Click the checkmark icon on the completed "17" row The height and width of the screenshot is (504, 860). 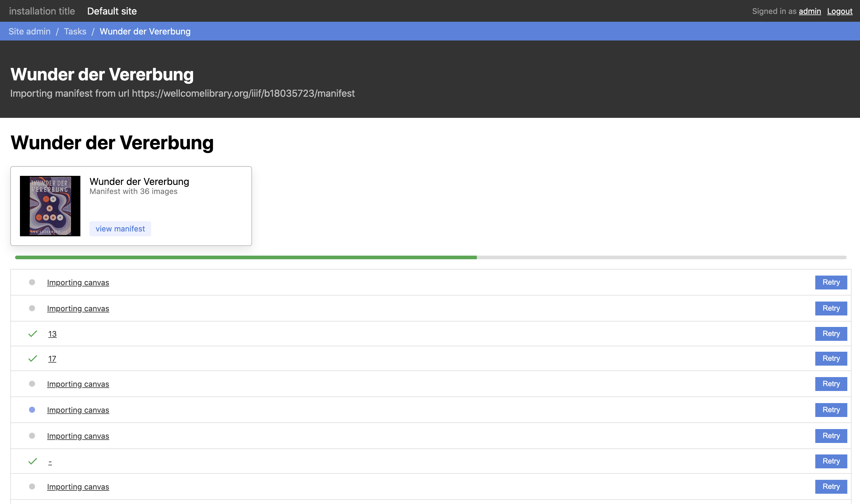click(32, 358)
